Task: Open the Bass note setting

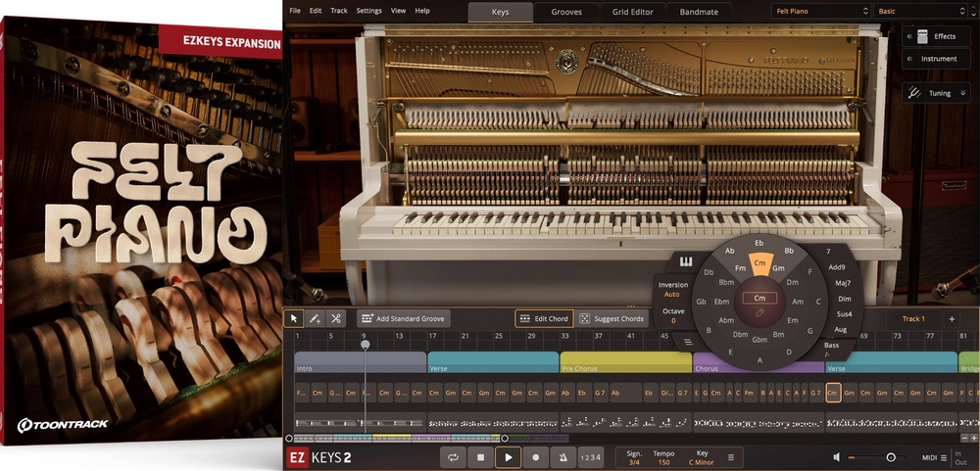Action: [x=831, y=350]
